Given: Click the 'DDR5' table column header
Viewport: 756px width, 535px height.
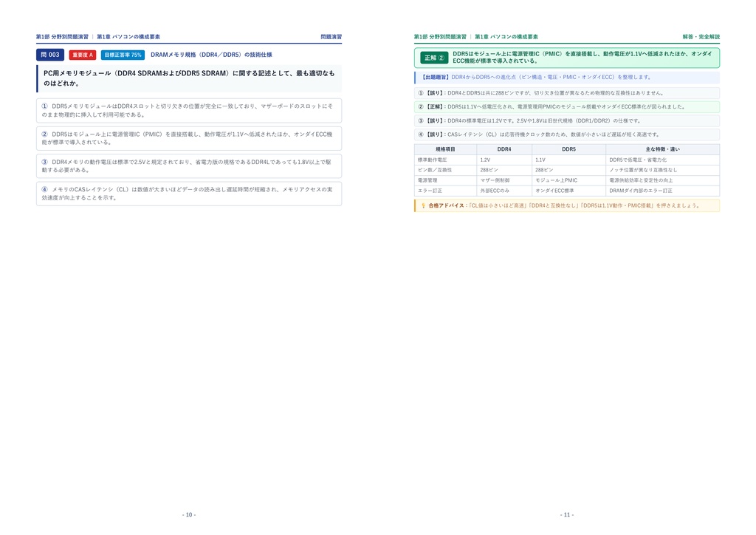Looking at the screenshot, I should pos(569,149).
